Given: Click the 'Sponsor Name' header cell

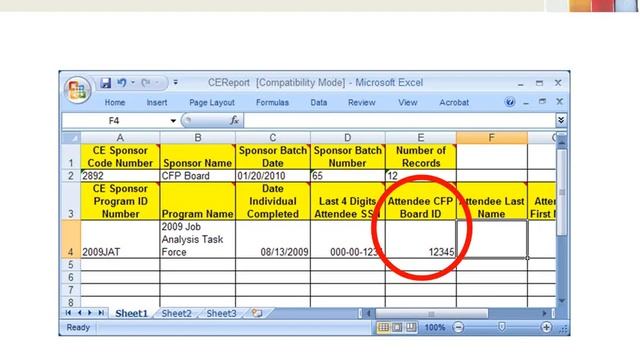Looking at the screenshot, I should 198,157.
